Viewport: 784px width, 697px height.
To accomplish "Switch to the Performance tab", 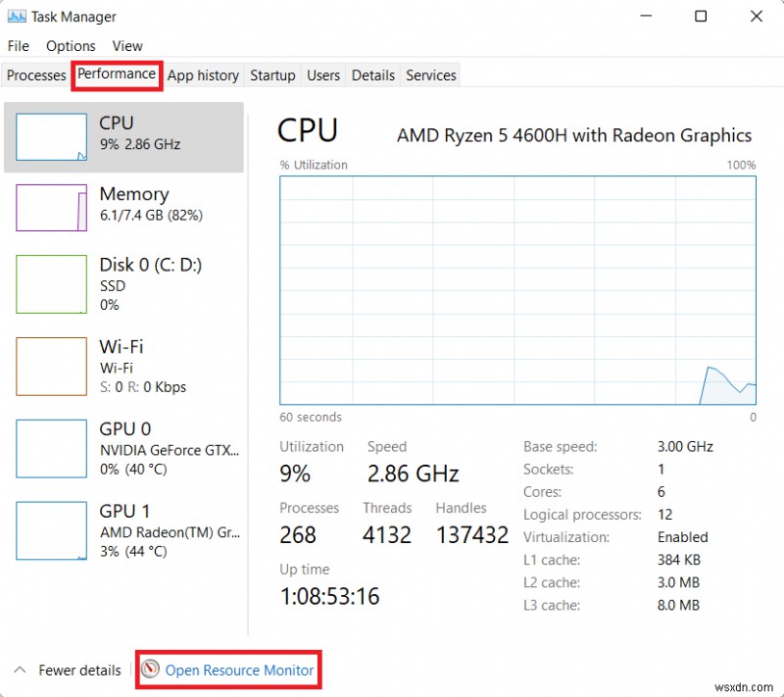I will (116, 75).
